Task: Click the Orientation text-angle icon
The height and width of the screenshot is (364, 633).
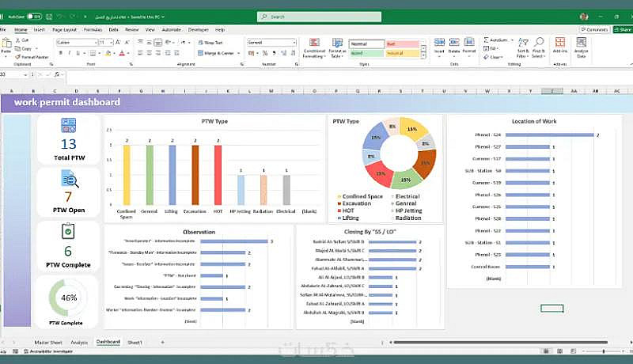Action: coord(169,42)
